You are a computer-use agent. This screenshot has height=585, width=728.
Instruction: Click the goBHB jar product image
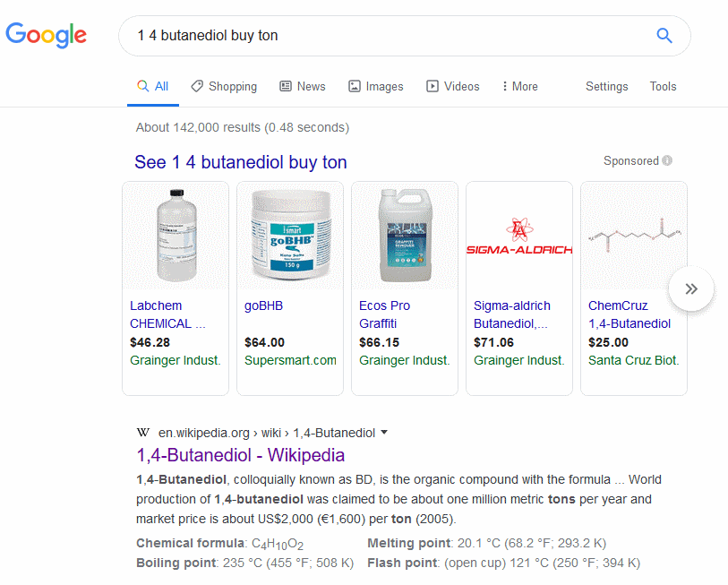291,236
